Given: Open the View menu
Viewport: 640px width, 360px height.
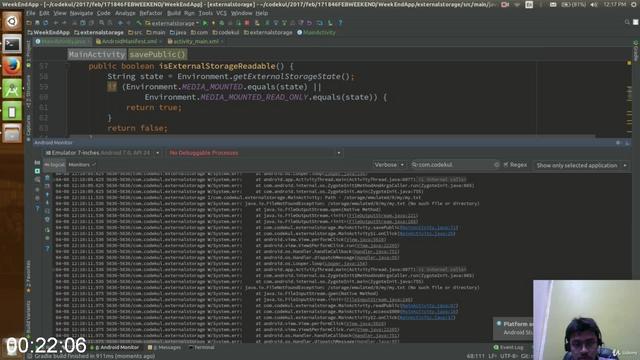Looking at the screenshot, I should tap(60, 13).
